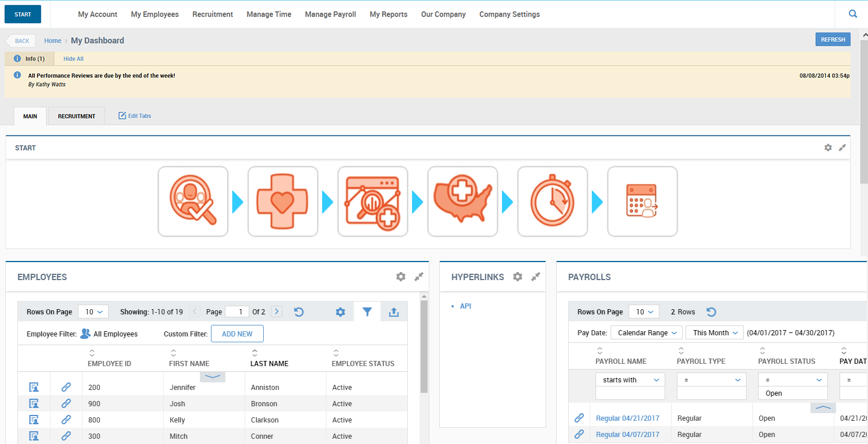The width and height of the screenshot is (868, 444).
Task: Open the Regular 04/21/2017 payroll link
Action: point(627,418)
